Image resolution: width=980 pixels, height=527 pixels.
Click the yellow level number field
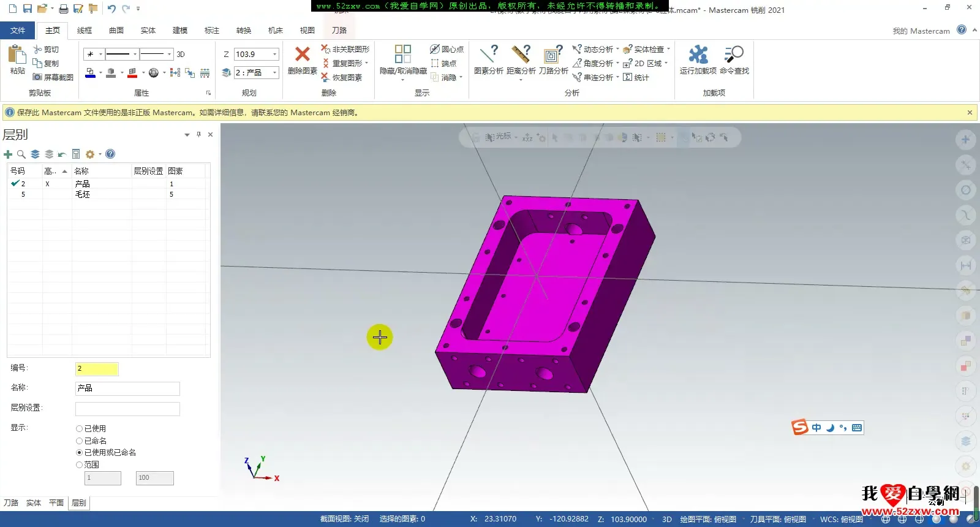point(97,368)
